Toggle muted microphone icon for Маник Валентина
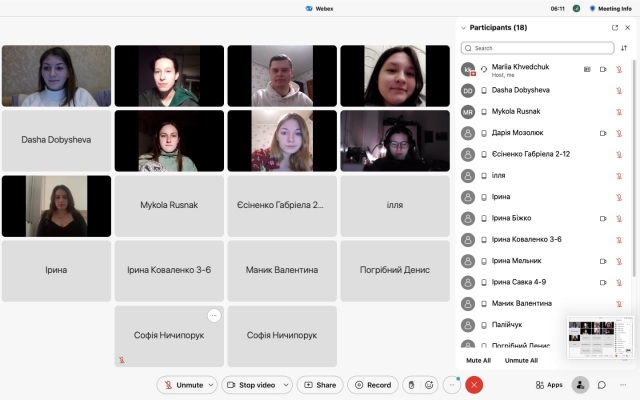Screen dimensions: 640x400 point(619,304)
